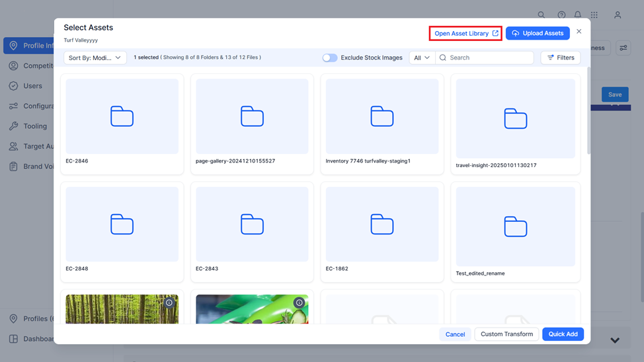
Task: Close the Select Assets dialog
Action: click(x=579, y=32)
